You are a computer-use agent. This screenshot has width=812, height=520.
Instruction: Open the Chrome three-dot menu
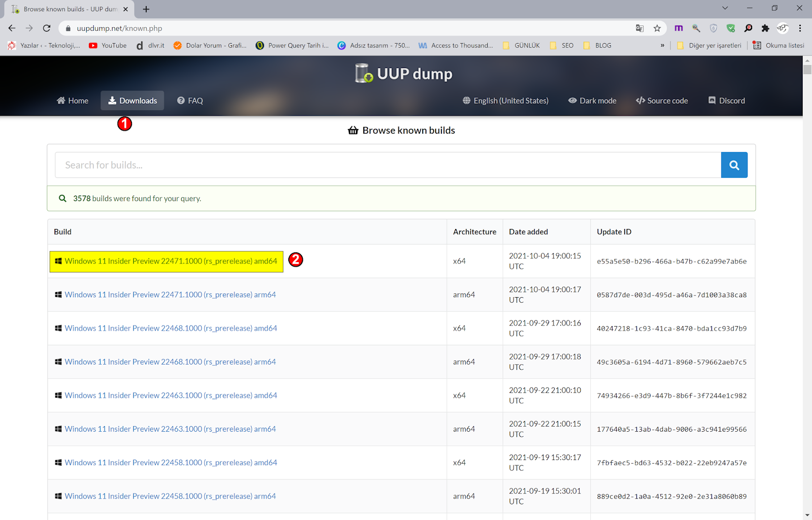(800, 28)
